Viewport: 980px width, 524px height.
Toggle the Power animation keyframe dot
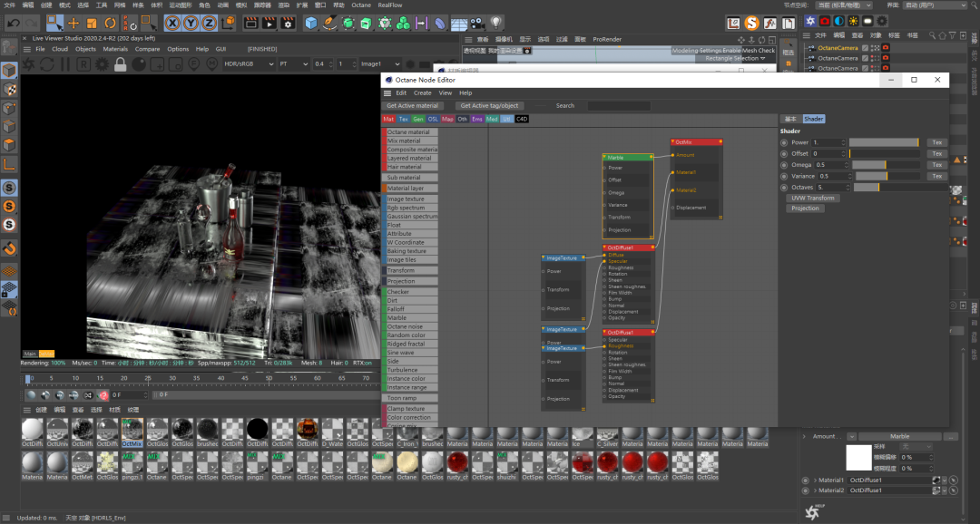784,142
